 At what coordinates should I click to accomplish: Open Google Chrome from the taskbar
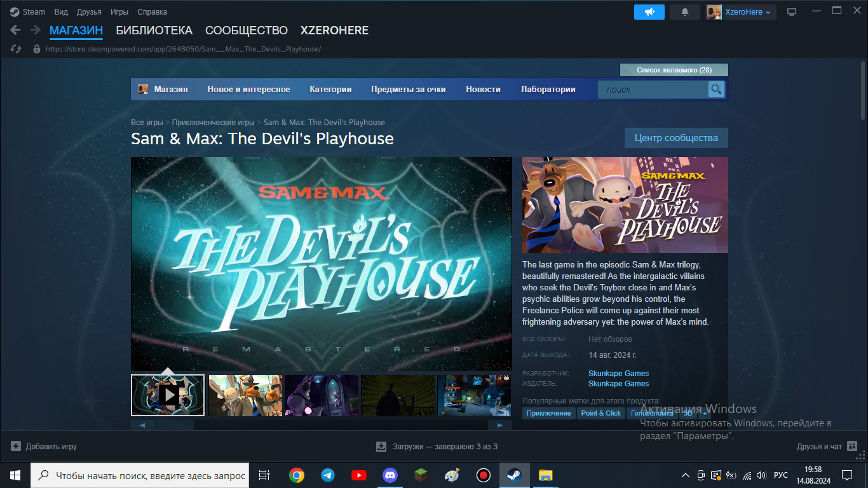coord(296,475)
